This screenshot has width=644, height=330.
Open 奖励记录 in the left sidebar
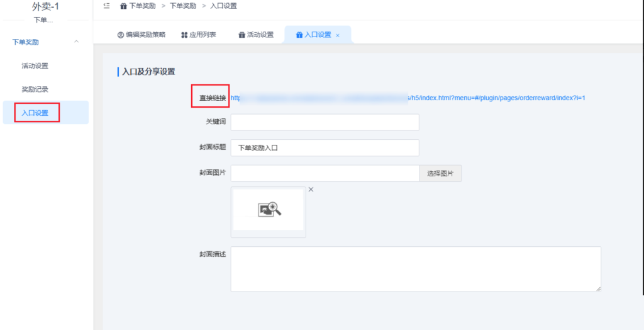click(35, 89)
